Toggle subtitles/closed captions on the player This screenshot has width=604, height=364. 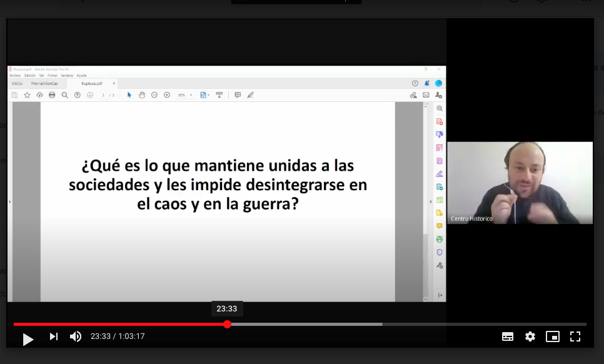click(508, 336)
